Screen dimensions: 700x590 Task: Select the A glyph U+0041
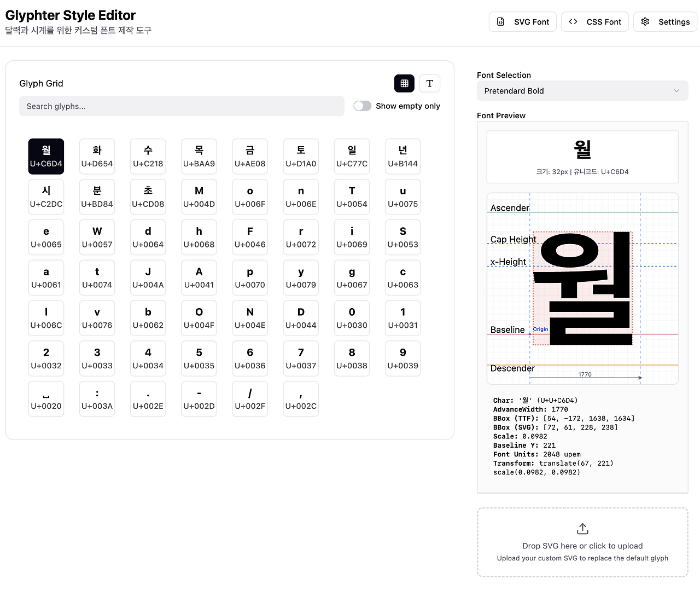point(199,277)
